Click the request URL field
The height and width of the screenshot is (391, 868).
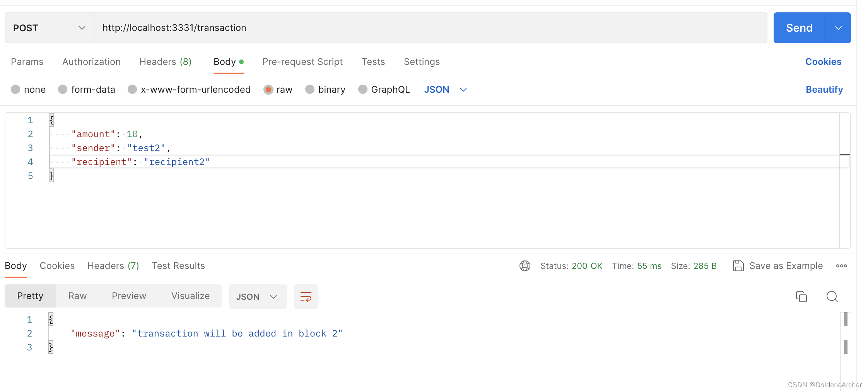click(430, 28)
